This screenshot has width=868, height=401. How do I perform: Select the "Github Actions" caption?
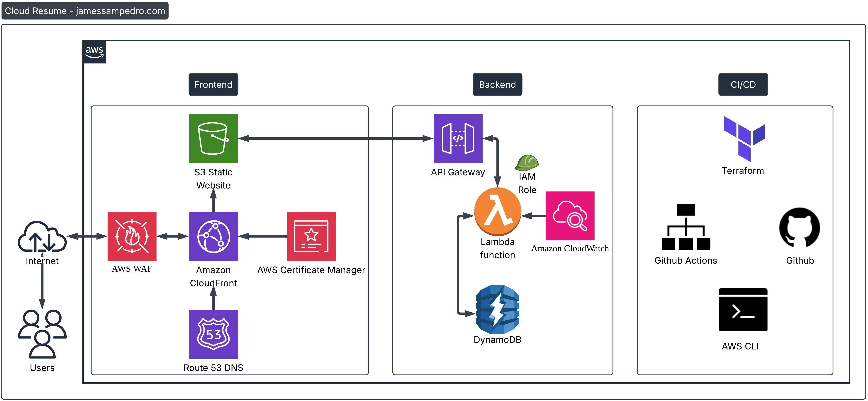tap(686, 260)
